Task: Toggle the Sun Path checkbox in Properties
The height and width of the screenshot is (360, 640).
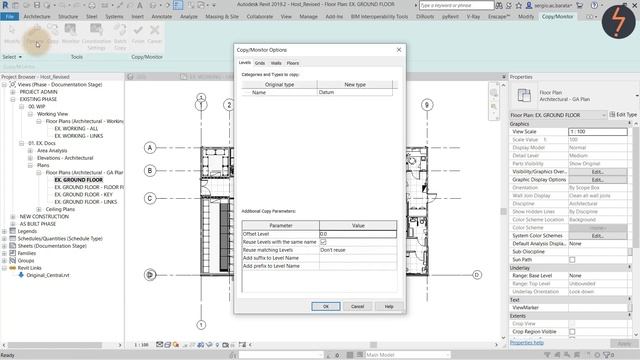Action: [572, 260]
